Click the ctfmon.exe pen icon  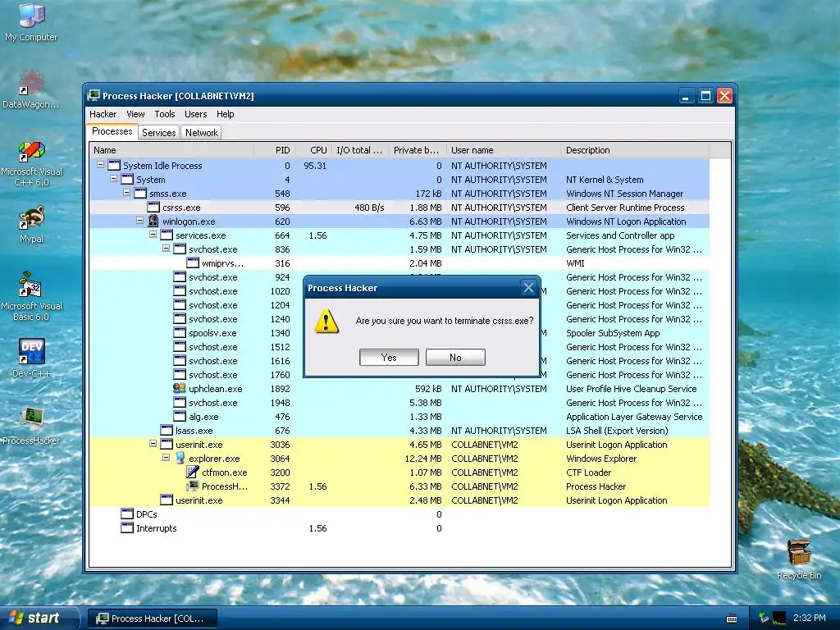click(x=192, y=472)
